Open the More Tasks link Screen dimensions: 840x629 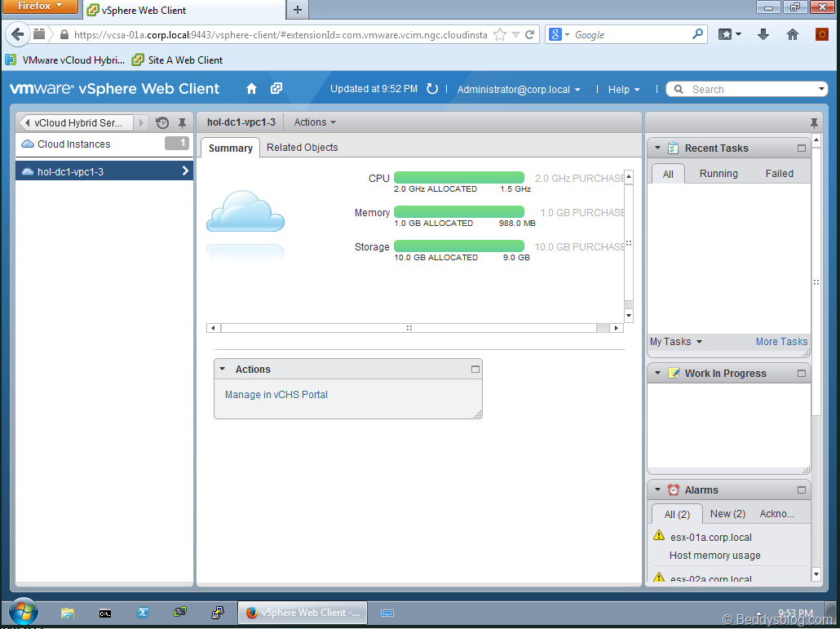coord(781,342)
